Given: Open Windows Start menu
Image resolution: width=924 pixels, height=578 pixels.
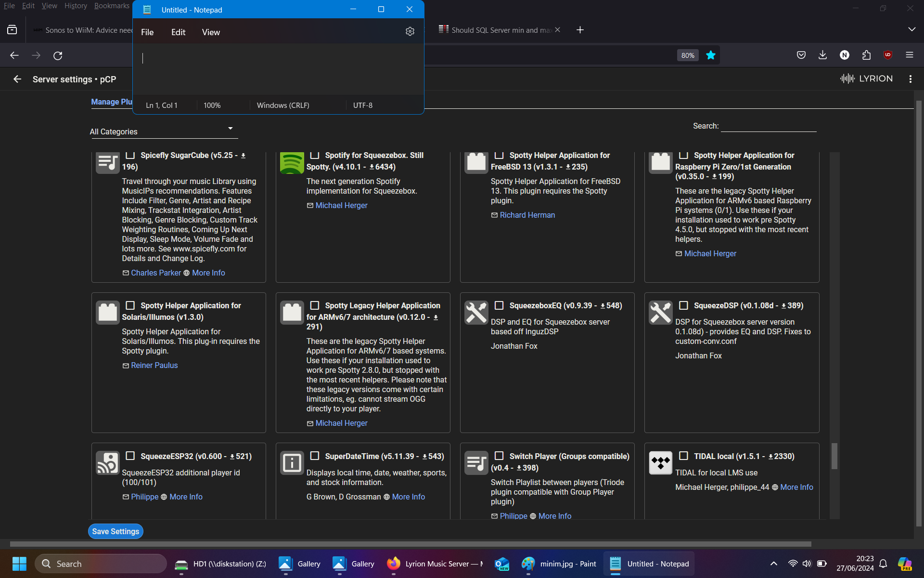Looking at the screenshot, I should click(x=19, y=564).
